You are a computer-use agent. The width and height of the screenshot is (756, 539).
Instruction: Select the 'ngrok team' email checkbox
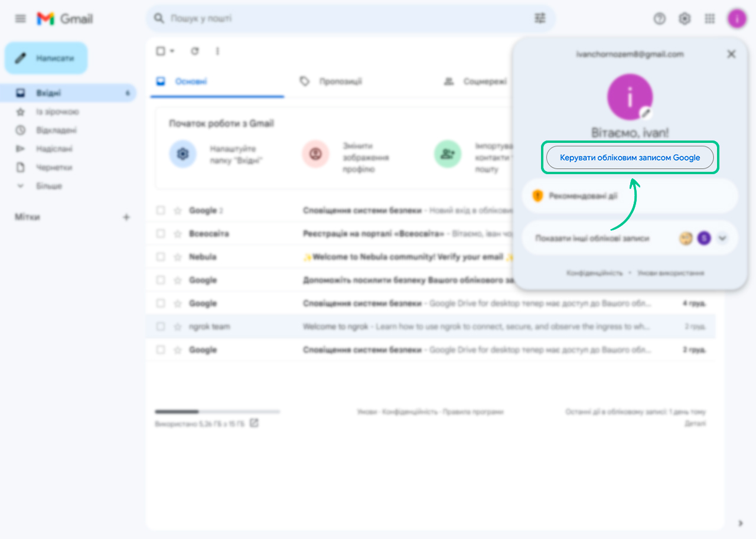pos(161,326)
